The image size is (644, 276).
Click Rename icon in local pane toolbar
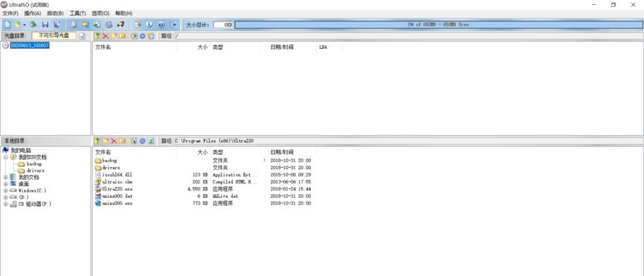(122, 141)
